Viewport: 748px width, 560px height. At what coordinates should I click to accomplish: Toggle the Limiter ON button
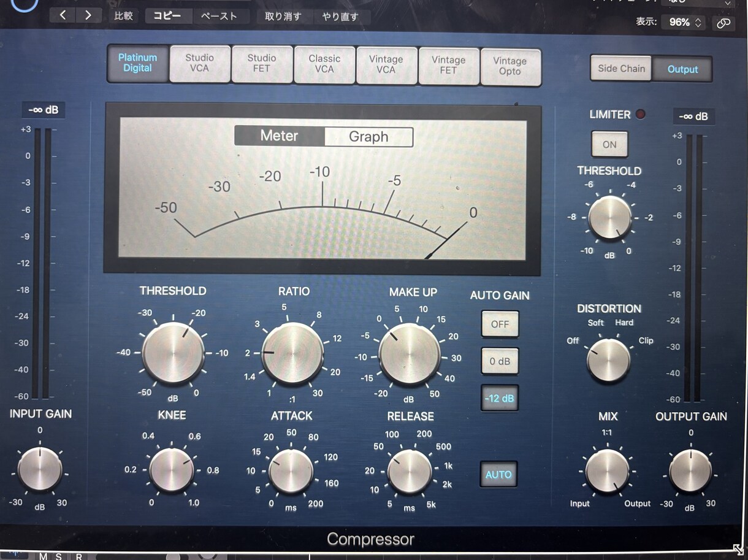click(x=609, y=145)
